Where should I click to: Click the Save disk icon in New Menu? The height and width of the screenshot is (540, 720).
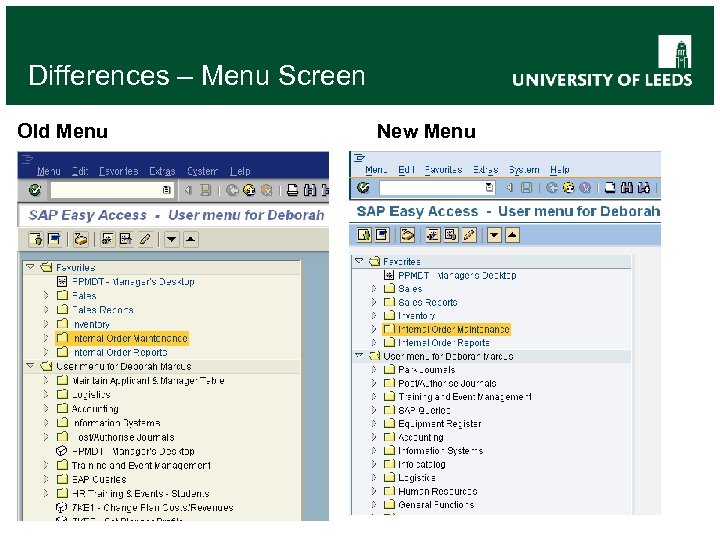tap(527, 187)
